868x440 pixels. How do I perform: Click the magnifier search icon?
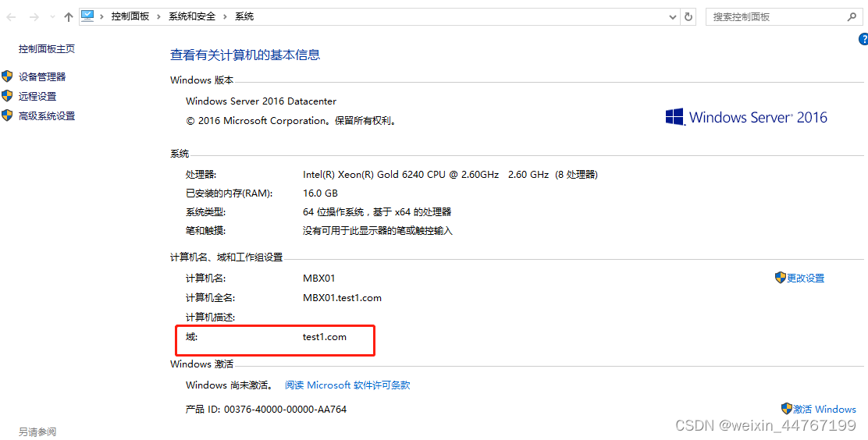(x=852, y=16)
